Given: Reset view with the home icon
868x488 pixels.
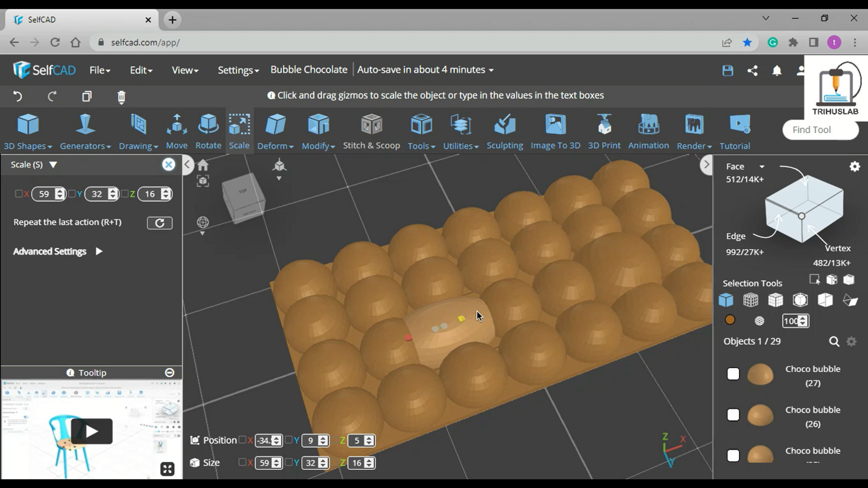Looking at the screenshot, I should click(203, 165).
